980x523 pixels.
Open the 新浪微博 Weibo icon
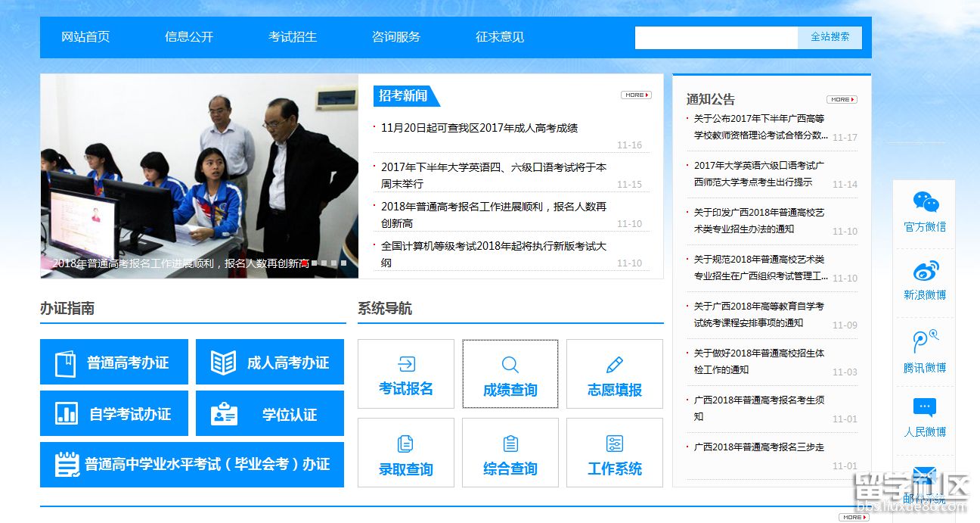(925, 271)
